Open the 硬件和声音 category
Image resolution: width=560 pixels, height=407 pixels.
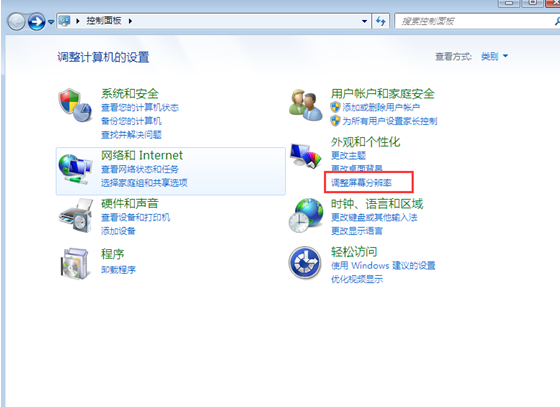pos(130,204)
